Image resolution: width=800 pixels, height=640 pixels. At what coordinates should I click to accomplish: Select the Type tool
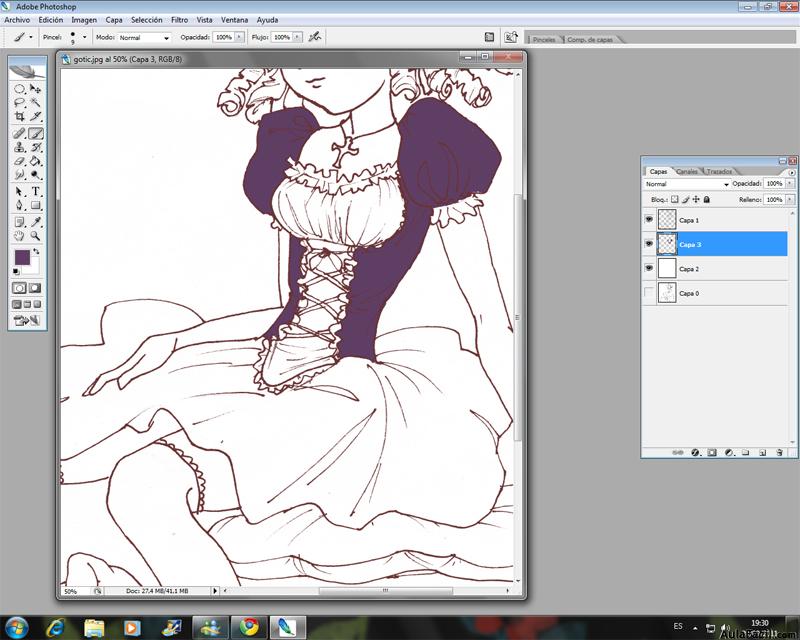(x=35, y=192)
